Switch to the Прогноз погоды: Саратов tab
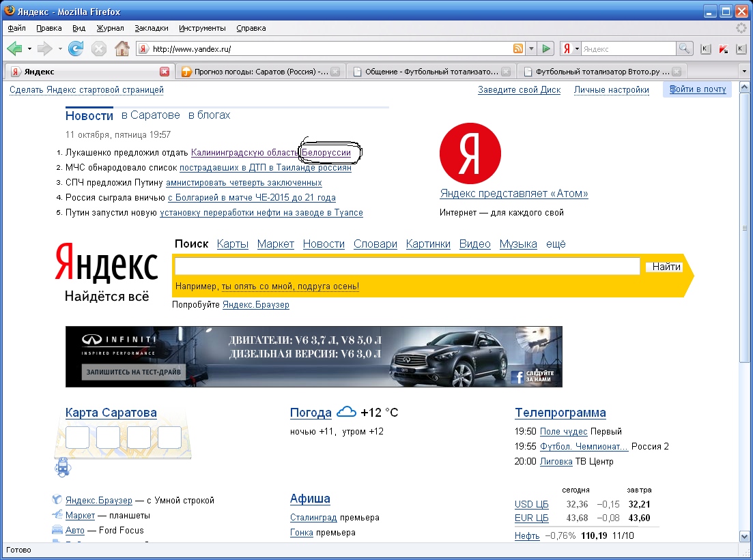This screenshot has width=753, height=560. click(259, 72)
